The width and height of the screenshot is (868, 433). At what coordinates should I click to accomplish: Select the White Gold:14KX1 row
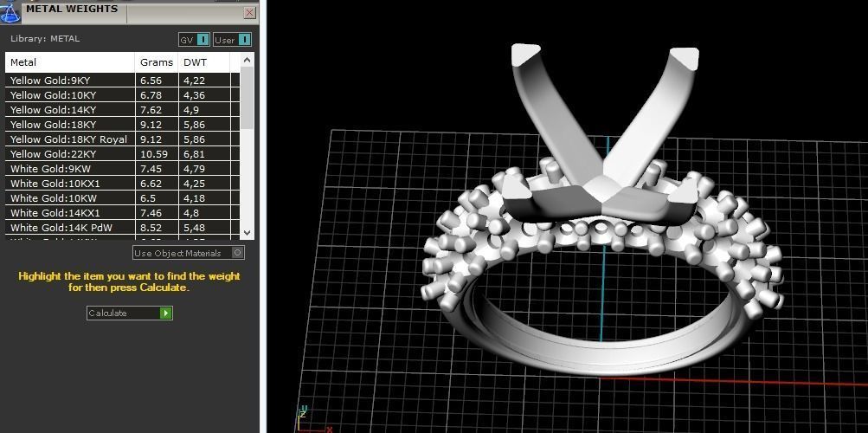pos(123,213)
